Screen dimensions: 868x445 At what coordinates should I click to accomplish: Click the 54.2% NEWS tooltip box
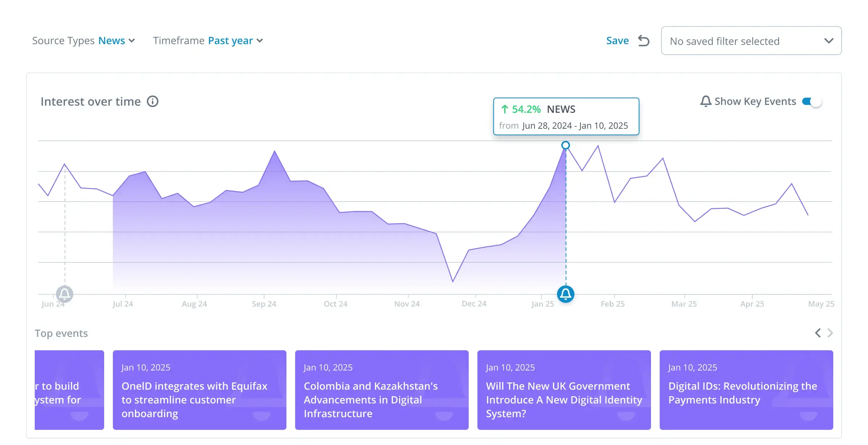(566, 116)
